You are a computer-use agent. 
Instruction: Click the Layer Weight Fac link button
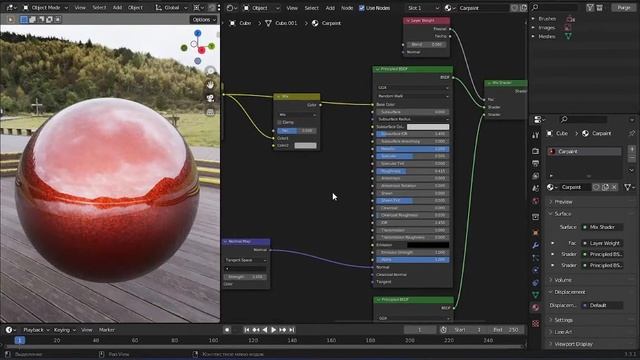pos(602,243)
